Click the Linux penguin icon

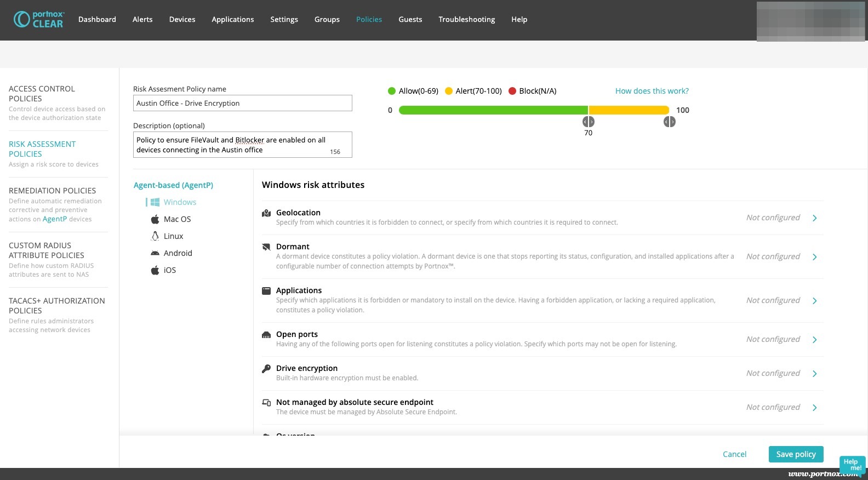tap(155, 236)
